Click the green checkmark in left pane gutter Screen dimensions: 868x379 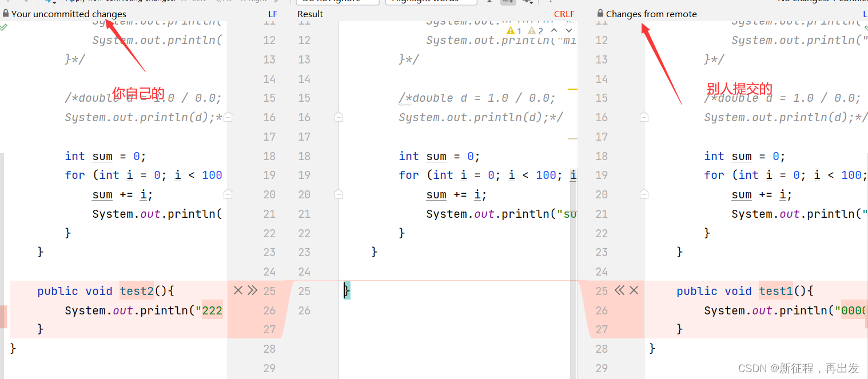(x=4, y=26)
